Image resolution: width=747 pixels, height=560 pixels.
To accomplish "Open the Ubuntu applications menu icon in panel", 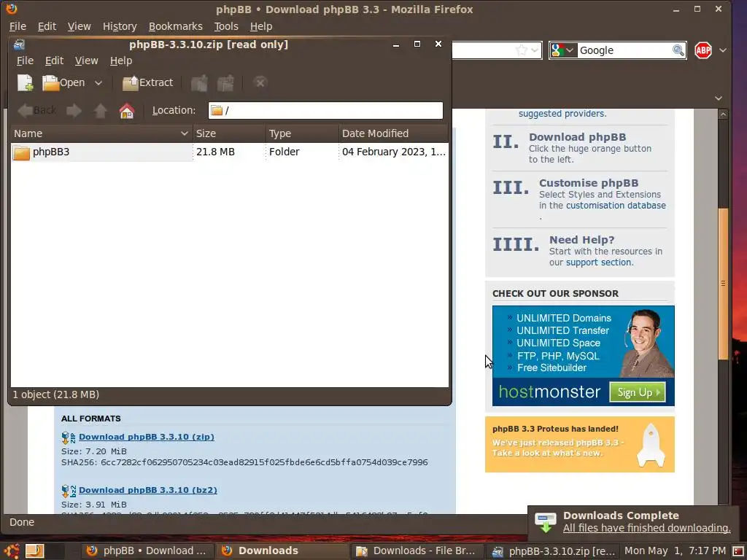I will (12, 551).
